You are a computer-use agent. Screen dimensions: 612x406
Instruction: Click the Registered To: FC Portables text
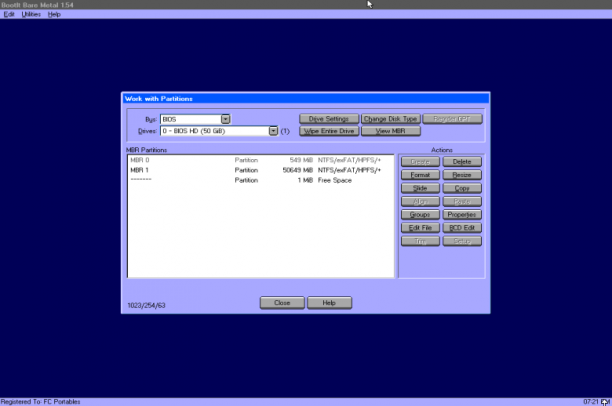click(x=41, y=402)
